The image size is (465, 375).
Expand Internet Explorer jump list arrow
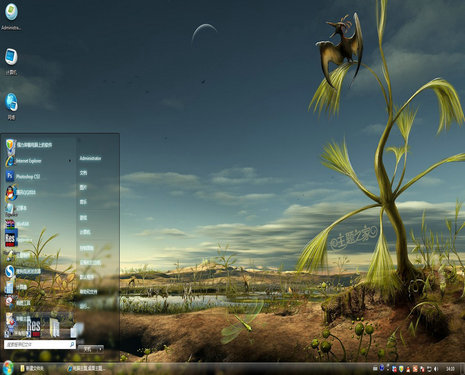[x=70, y=161]
